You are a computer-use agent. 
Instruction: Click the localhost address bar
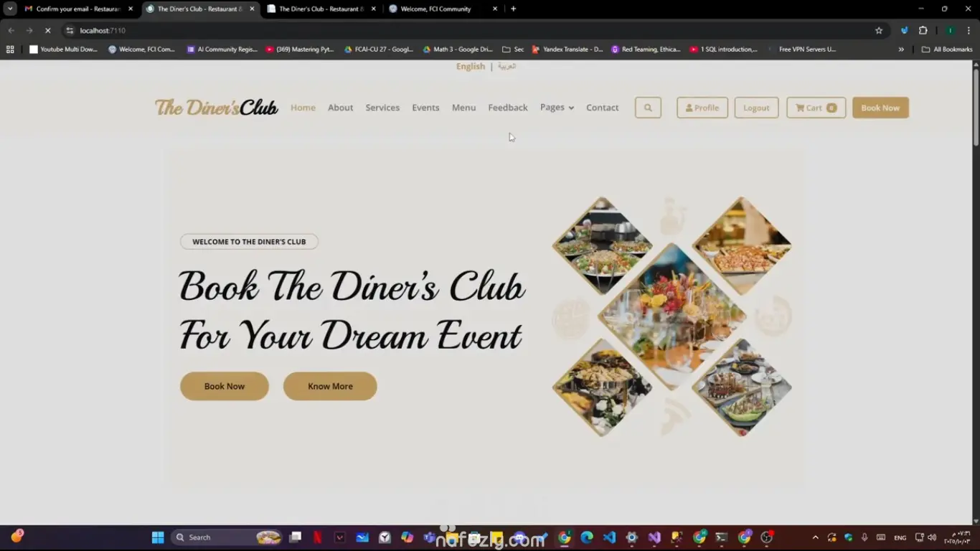(466, 30)
